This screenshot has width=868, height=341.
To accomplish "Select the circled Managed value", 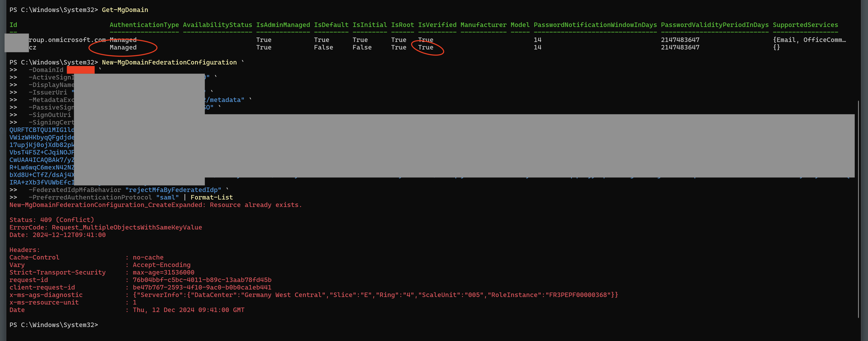I will (x=123, y=47).
